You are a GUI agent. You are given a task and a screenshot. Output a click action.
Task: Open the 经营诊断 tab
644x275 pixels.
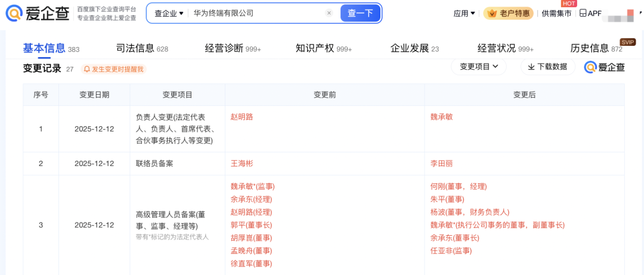(x=224, y=48)
